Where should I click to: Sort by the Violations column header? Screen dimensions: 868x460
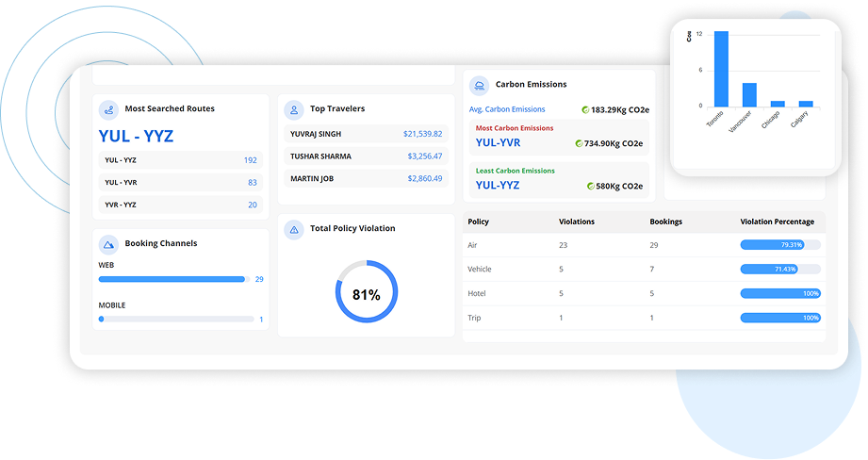pyautogui.click(x=576, y=222)
